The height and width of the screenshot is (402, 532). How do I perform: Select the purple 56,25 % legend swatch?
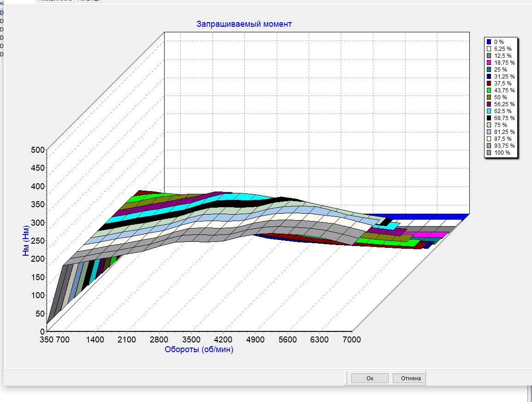(489, 104)
